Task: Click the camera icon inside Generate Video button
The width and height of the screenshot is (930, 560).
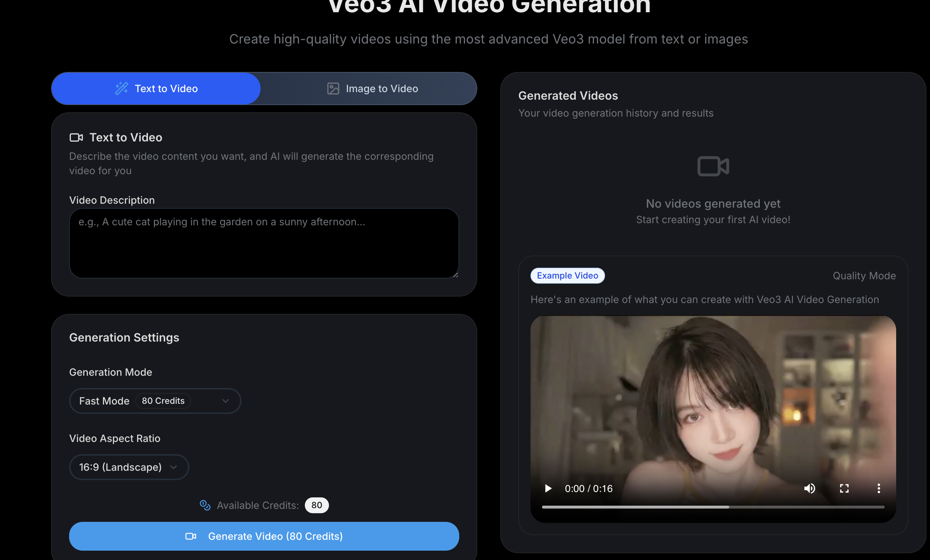Action: click(191, 536)
